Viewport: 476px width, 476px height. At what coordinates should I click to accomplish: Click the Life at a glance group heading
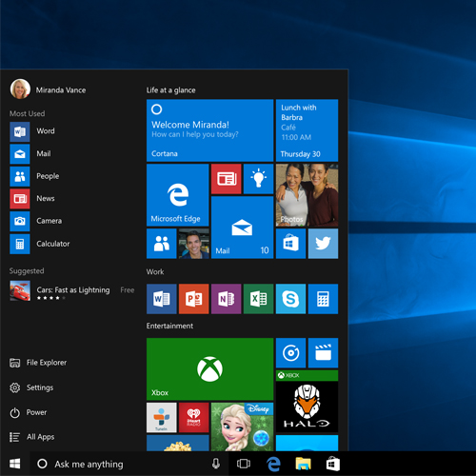pyautogui.click(x=170, y=90)
